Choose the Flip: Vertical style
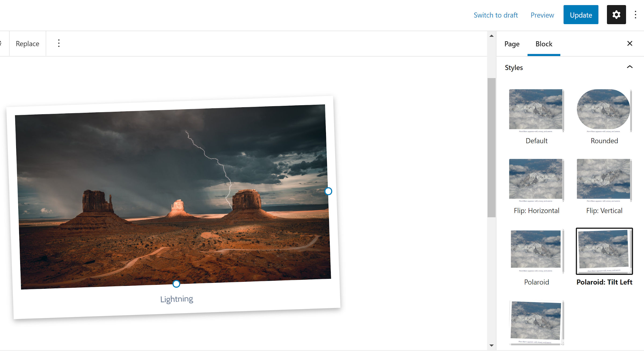Image resolution: width=644 pixels, height=362 pixels. [x=604, y=186]
